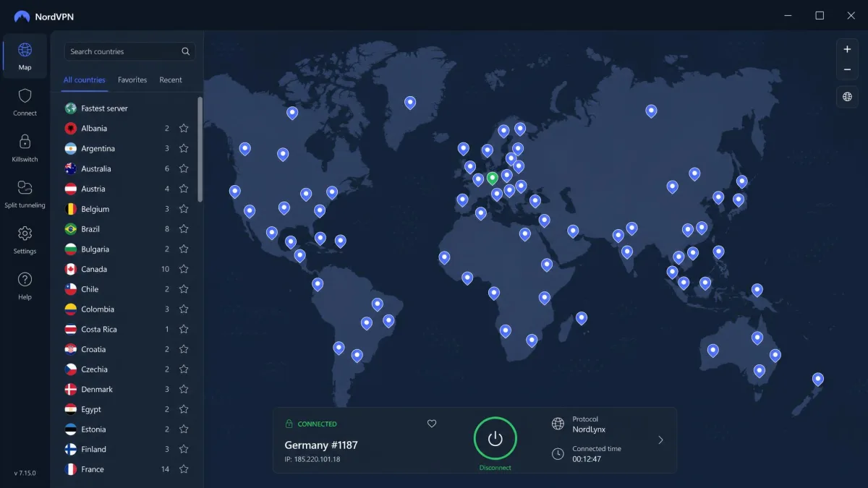Click the CONNECTED status label
The width and height of the screenshot is (868, 488).
(x=318, y=424)
